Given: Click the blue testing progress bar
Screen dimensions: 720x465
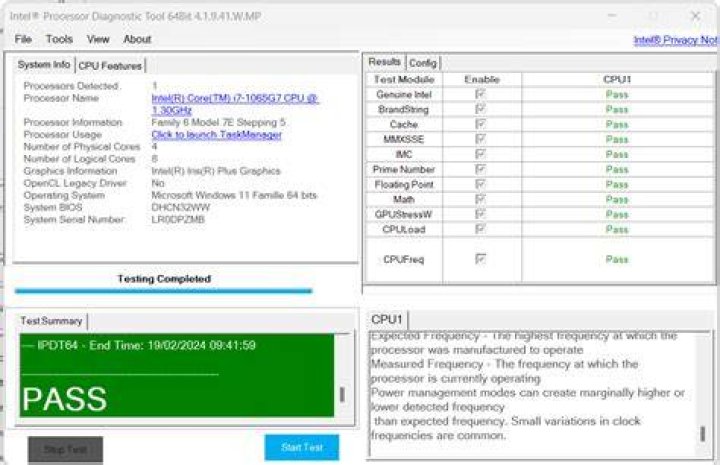Looking at the screenshot, I should pyautogui.click(x=163, y=291).
